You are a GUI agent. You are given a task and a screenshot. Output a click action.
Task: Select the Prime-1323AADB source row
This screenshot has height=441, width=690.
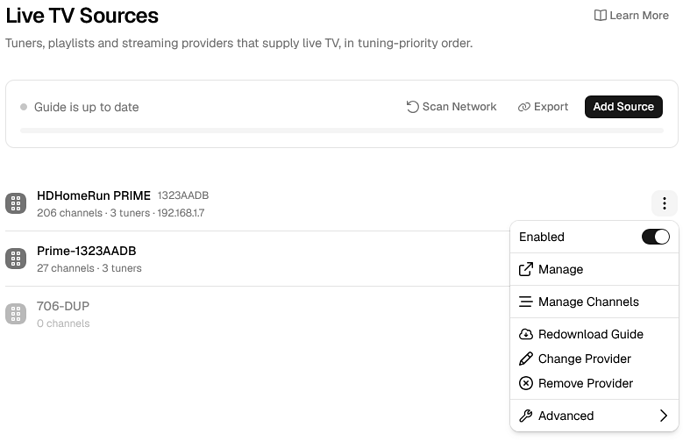(257, 259)
